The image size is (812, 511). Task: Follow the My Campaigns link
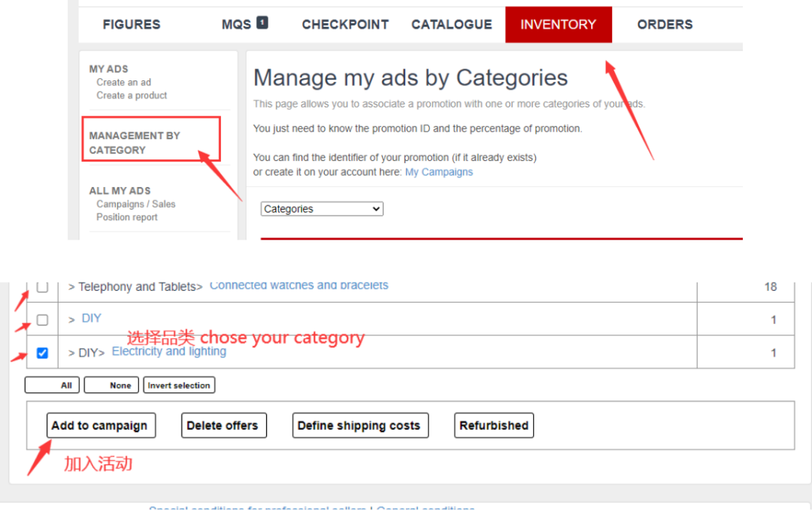[x=438, y=172]
